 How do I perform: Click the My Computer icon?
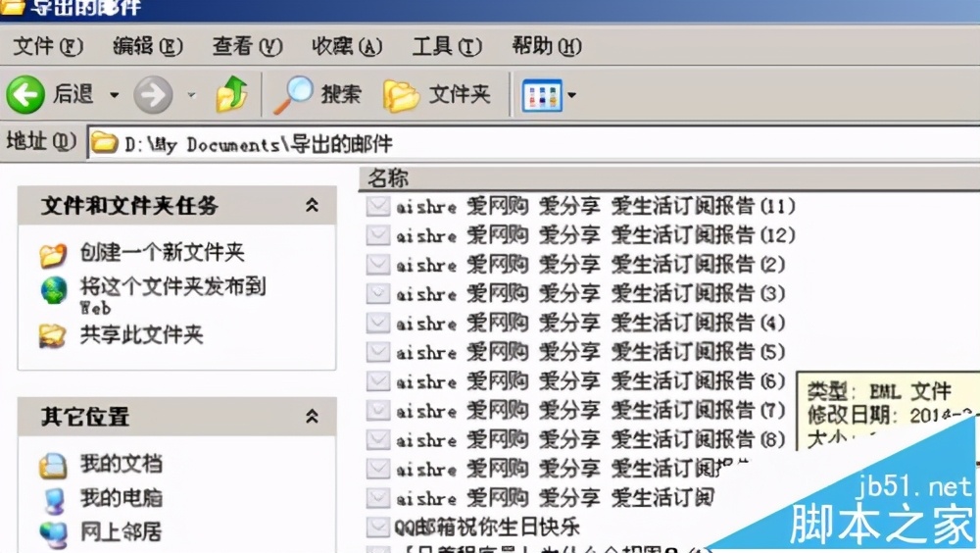tap(54, 500)
